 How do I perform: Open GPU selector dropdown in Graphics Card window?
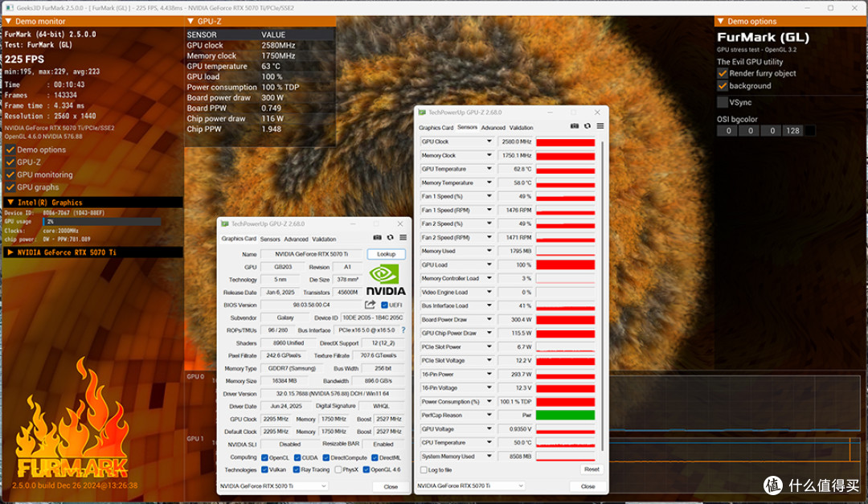coord(273,486)
